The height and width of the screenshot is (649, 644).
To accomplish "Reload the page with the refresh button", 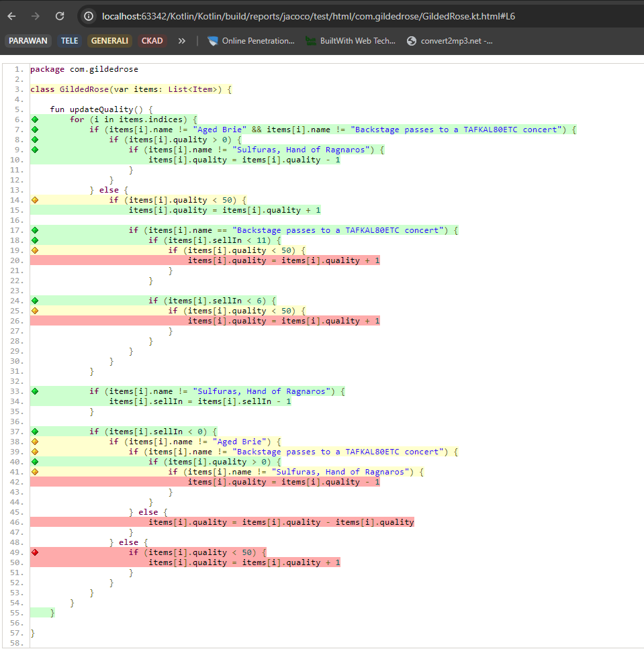I will pos(60,16).
